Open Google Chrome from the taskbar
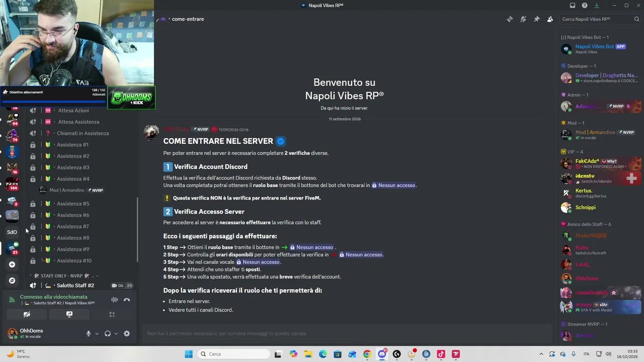The image size is (644, 362). click(x=367, y=354)
